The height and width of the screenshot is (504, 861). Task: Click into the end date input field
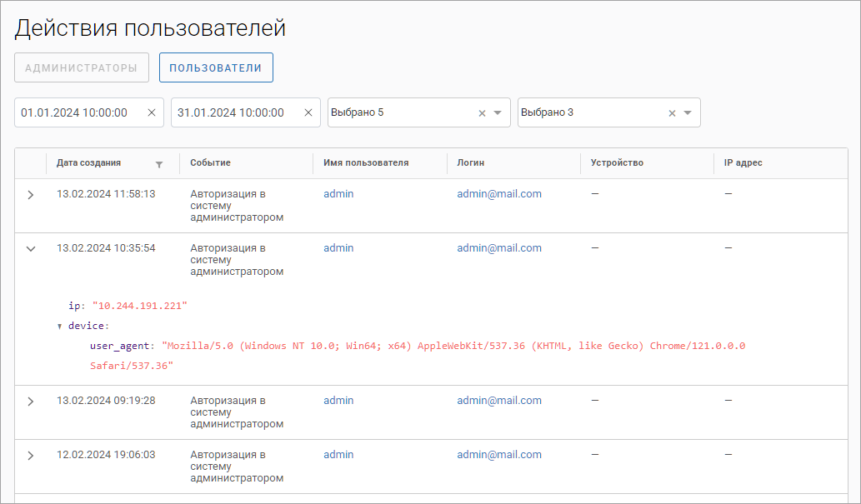232,113
